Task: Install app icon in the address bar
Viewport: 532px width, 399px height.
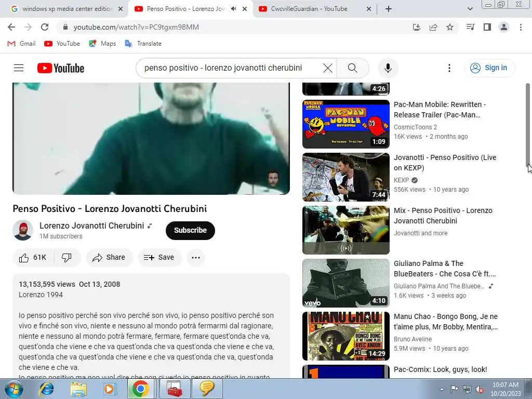Action: tap(417, 27)
